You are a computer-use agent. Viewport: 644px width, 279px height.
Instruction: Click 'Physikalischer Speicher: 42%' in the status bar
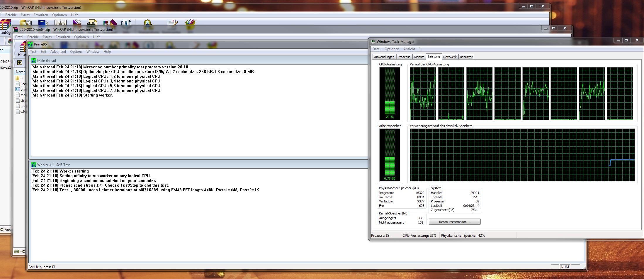pos(463,236)
